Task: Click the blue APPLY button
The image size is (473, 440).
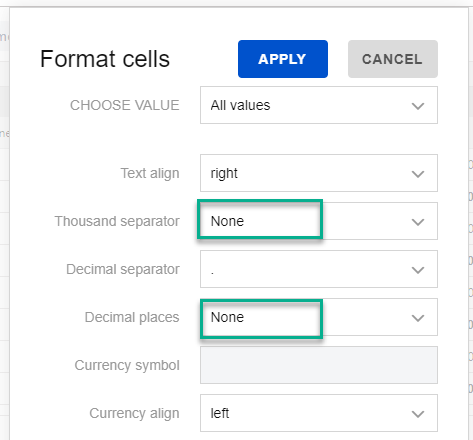Action: click(283, 59)
